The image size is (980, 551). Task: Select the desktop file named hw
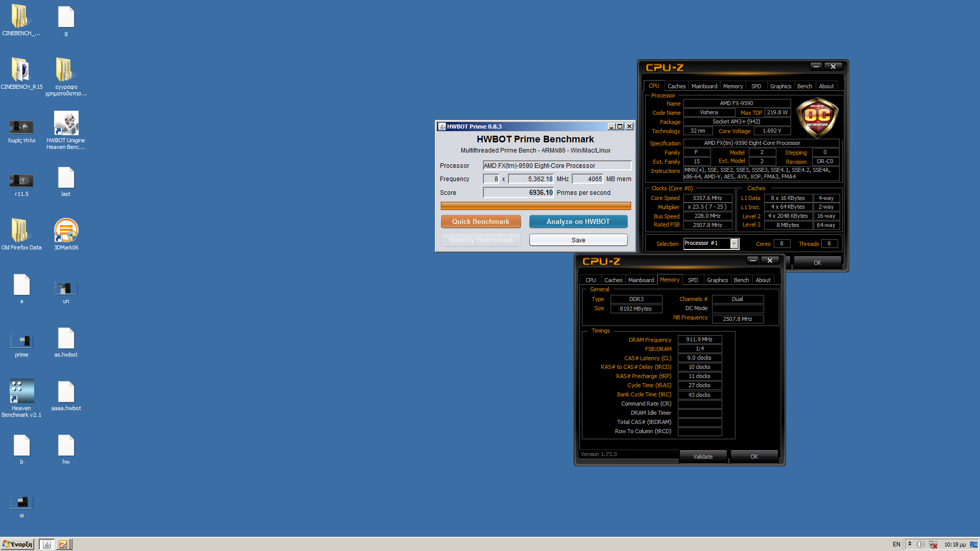click(x=66, y=449)
